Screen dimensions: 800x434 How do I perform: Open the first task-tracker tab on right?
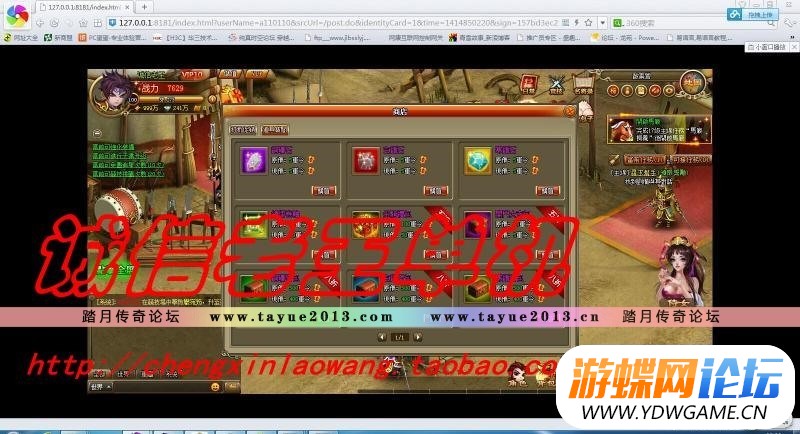[644, 160]
